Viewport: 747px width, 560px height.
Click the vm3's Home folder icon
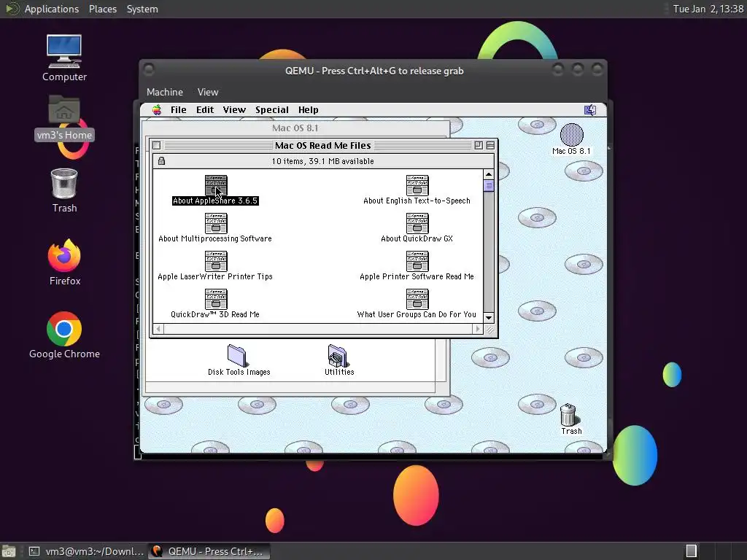pyautogui.click(x=64, y=110)
